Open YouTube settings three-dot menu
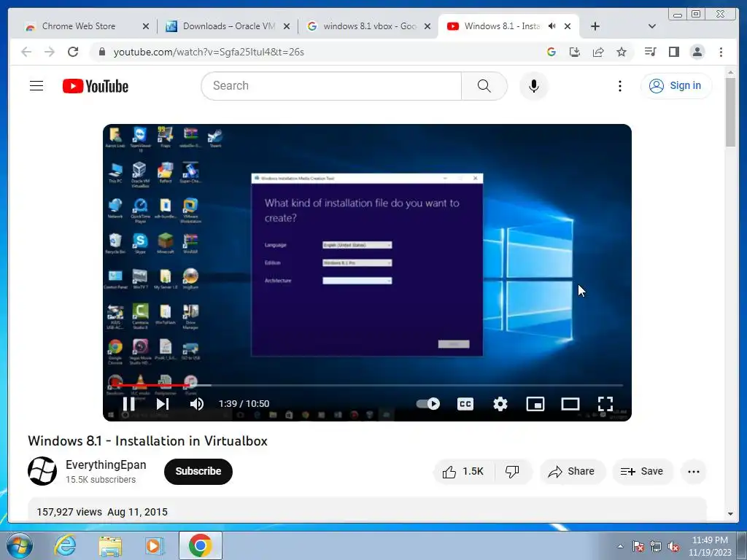This screenshot has height=560, width=747. click(620, 86)
